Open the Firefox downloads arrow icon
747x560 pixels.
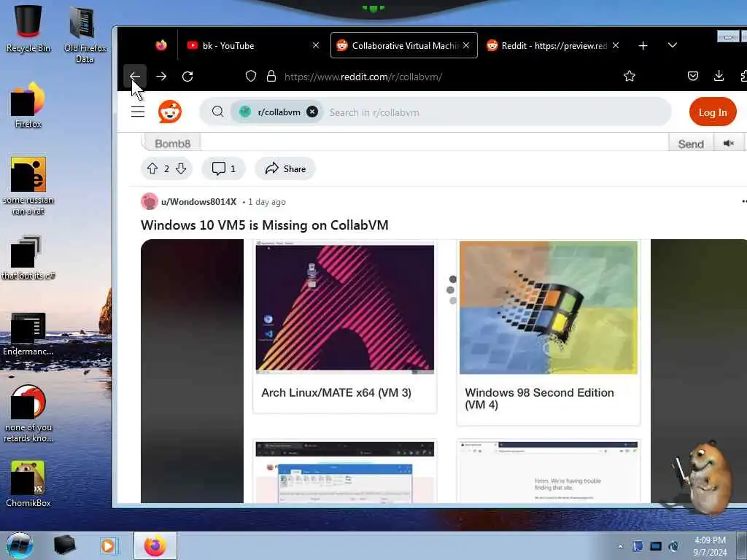point(719,76)
